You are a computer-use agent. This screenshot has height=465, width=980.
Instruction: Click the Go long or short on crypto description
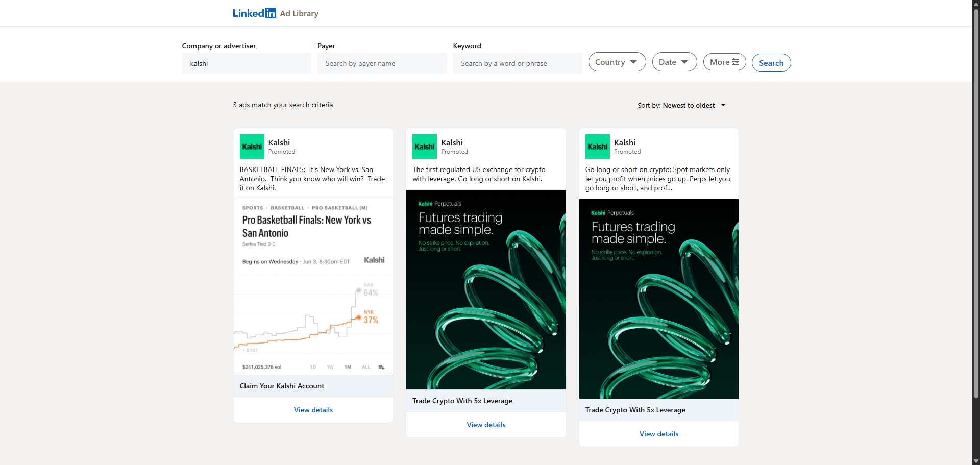pyautogui.click(x=658, y=179)
